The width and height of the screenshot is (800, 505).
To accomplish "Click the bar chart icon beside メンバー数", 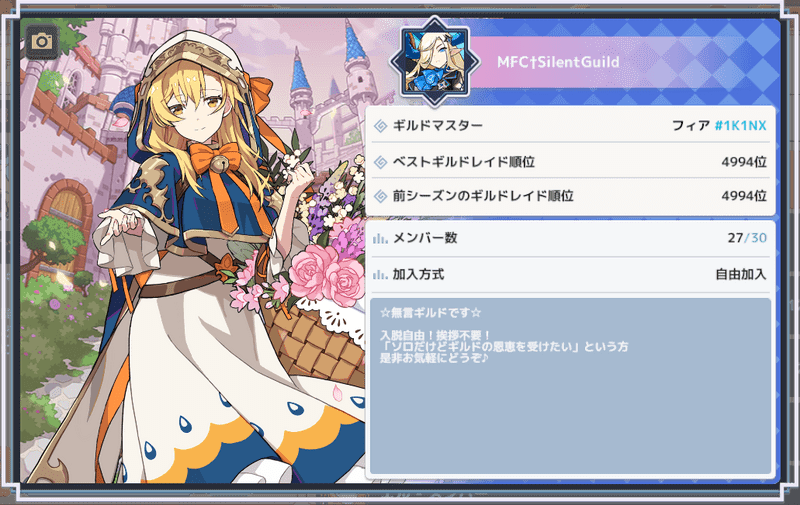I will [380, 238].
